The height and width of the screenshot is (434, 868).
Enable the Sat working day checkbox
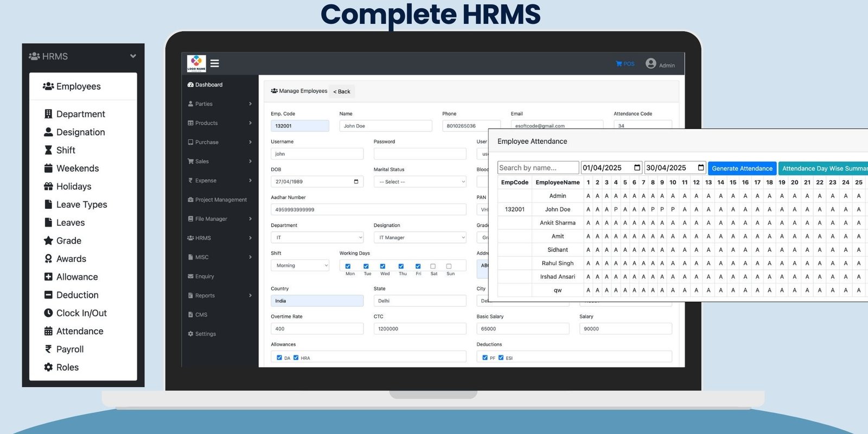tap(433, 266)
